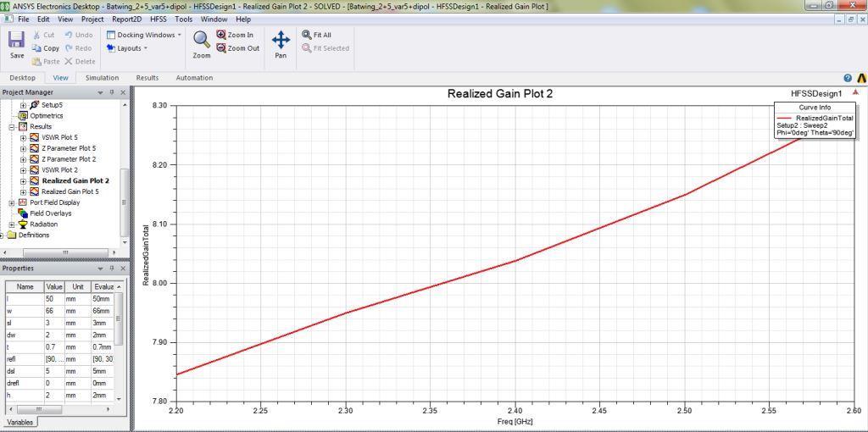
Task: Toggle auto-hide pin on Properties panel
Action: pyautogui.click(x=112, y=269)
